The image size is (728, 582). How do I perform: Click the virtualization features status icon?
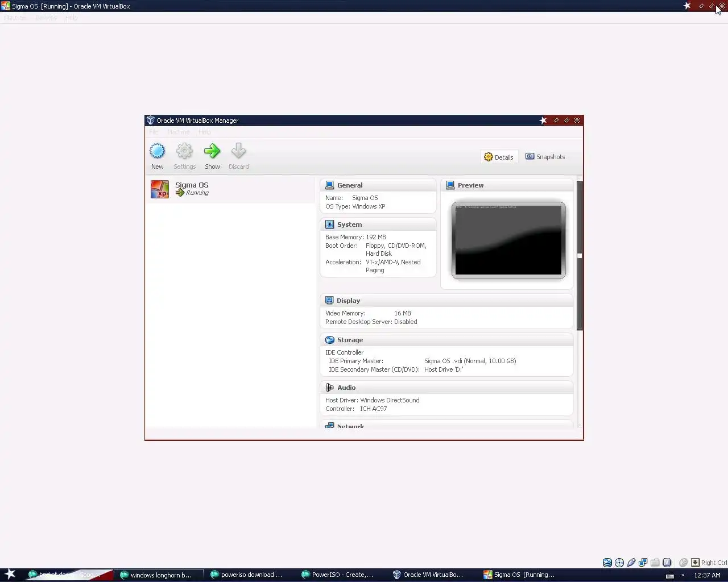tap(667, 563)
